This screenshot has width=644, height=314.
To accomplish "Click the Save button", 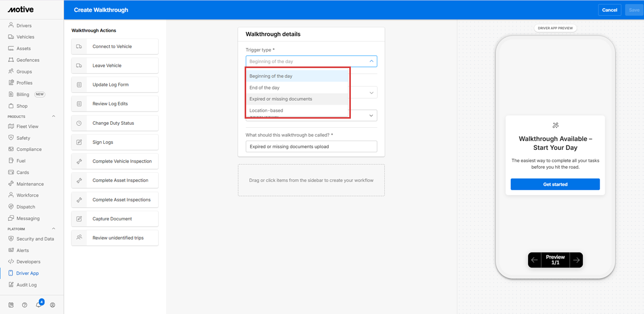I will (634, 10).
